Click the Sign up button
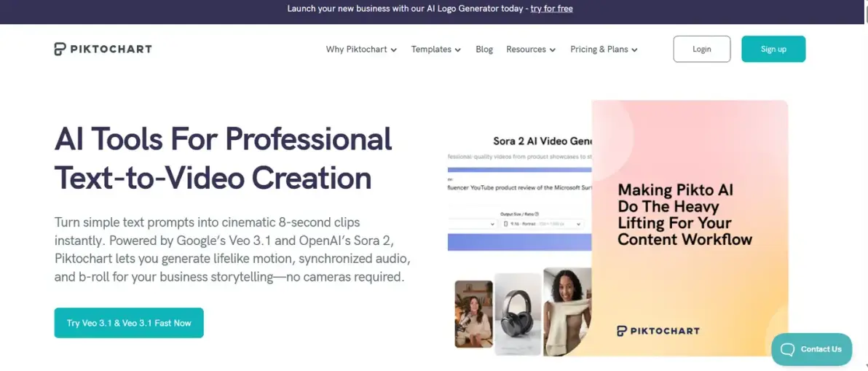The height and width of the screenshot is (371, 868). 773,49
